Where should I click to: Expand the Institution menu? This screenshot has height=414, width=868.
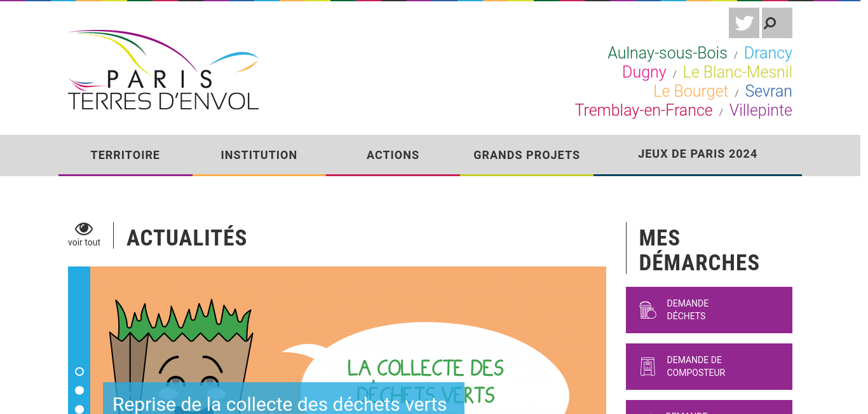[259, 155]
